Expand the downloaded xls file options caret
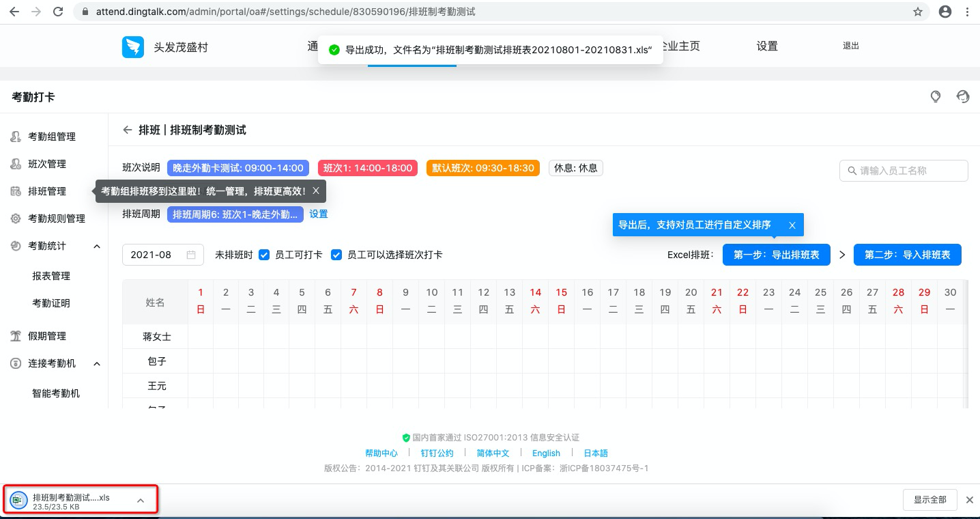This screenshot has height=519, width=980. [140, 499]
